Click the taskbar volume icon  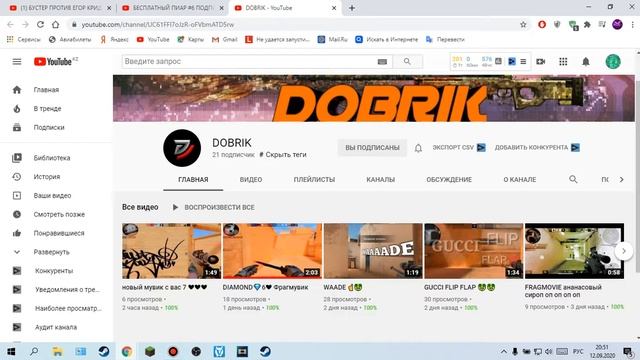tap(548, 351)
